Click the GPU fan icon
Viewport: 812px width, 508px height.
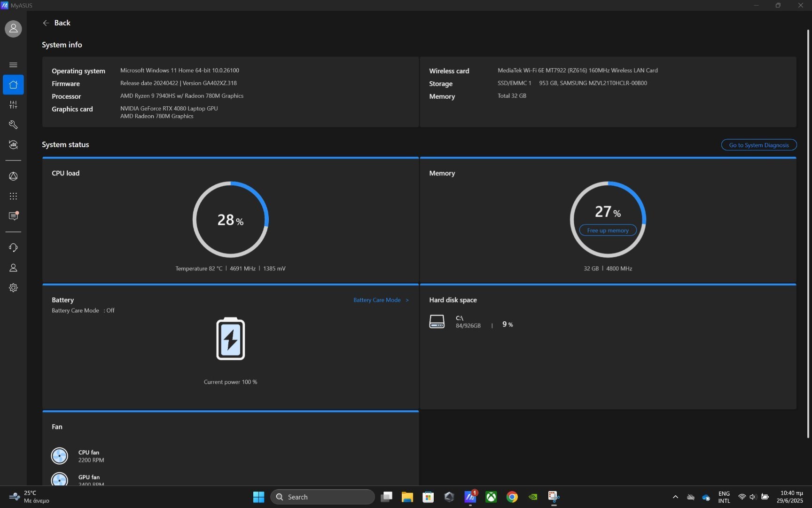tap(60, 479)
